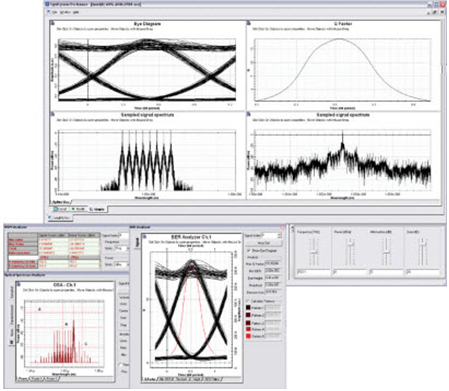
Task: Click the OSA - Ch.1 graph corner icon
Action: pyautogui.click(x=18, y=284)
